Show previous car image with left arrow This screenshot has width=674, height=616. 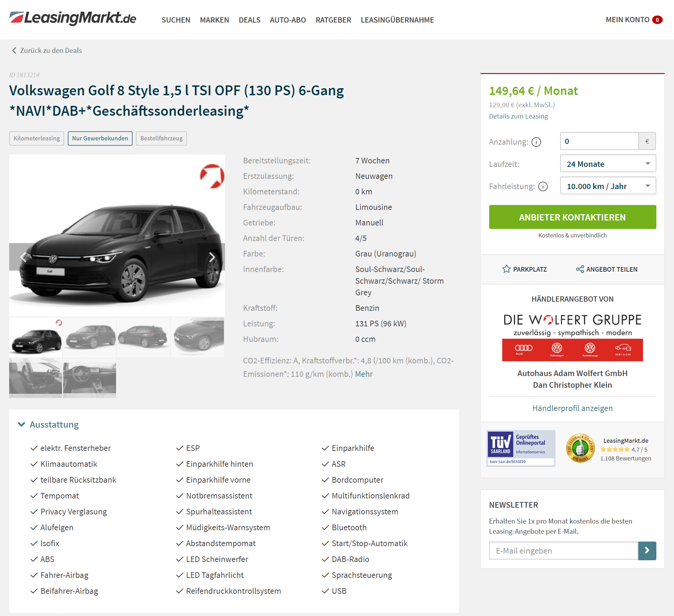coord(23,257)
